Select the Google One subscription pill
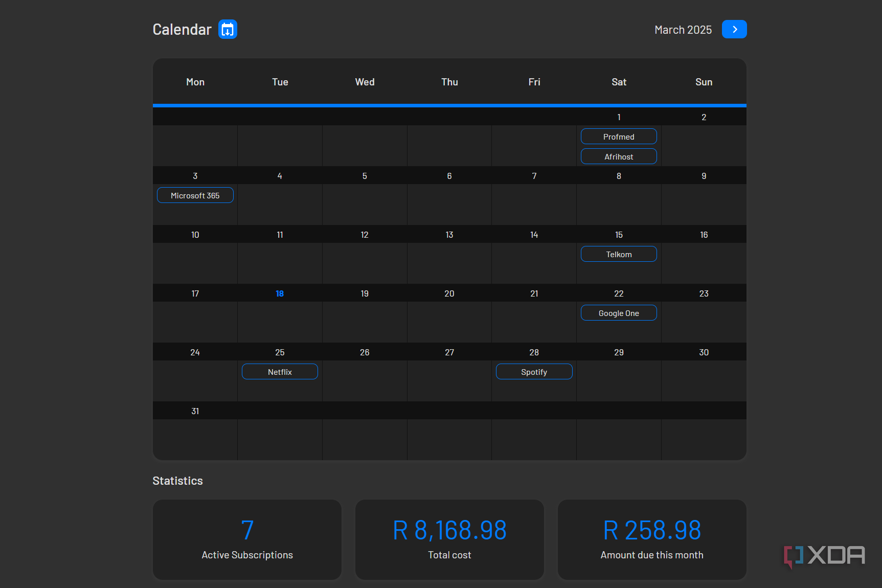 click(619, 313)
